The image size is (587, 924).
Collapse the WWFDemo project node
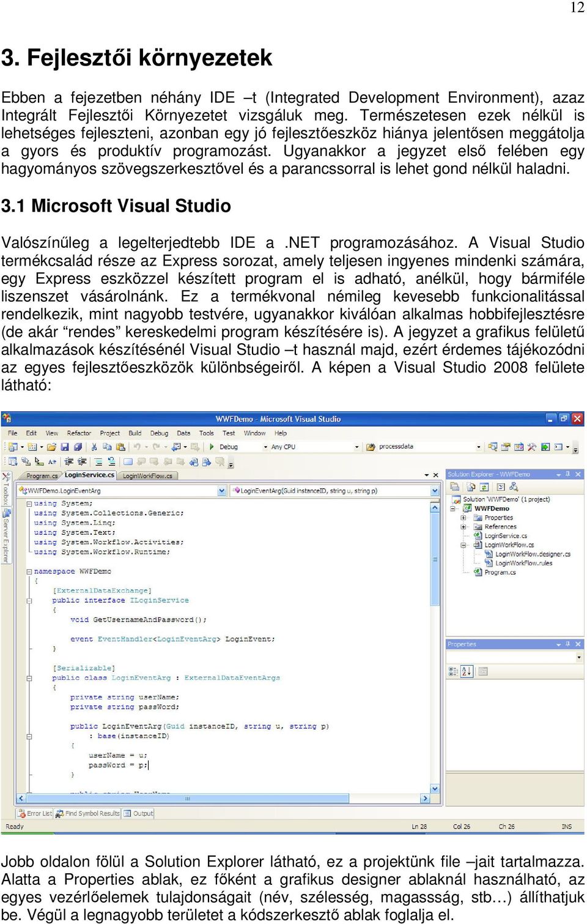tap(453, 509)
